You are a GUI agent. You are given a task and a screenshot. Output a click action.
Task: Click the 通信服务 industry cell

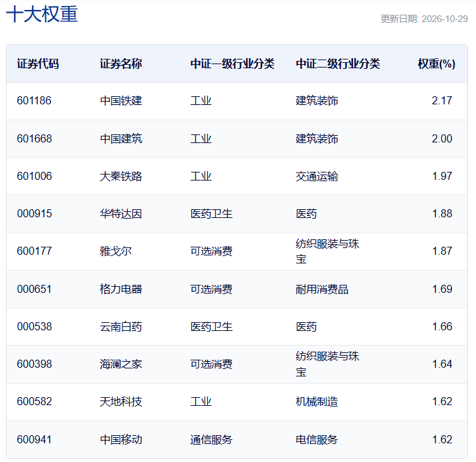211,439
